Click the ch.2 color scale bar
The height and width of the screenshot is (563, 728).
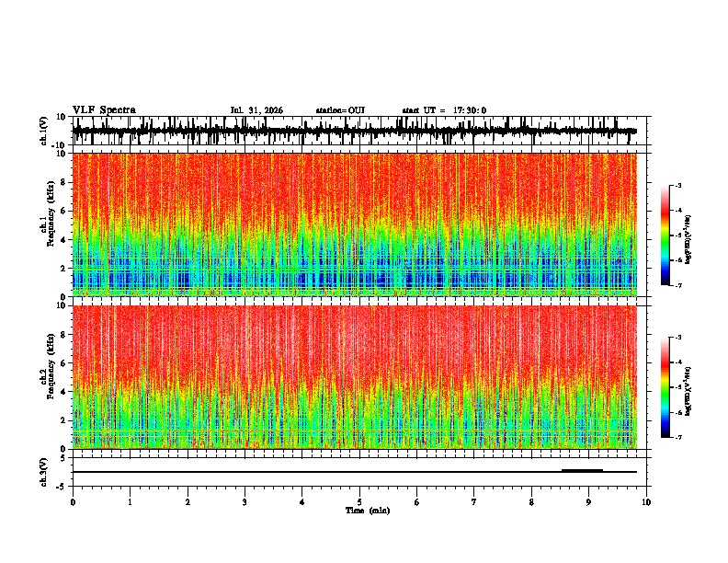pyautogui.click(x=665, y=387)
